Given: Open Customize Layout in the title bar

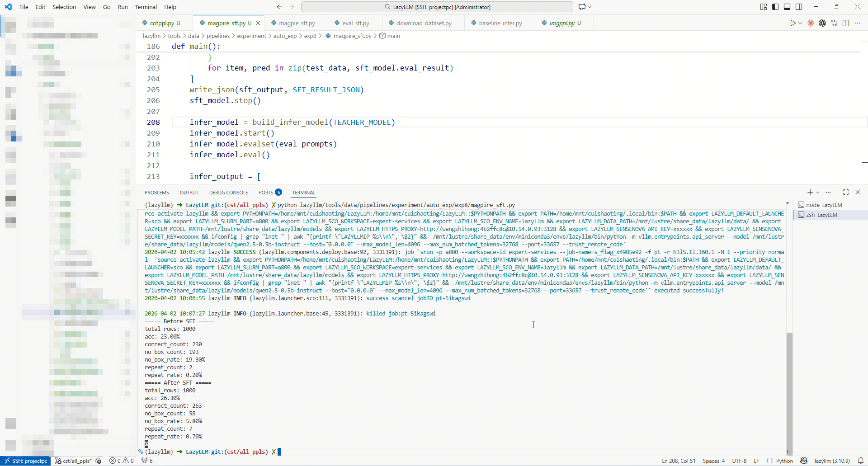Looking at the screenshot, I should pos(764,7).
